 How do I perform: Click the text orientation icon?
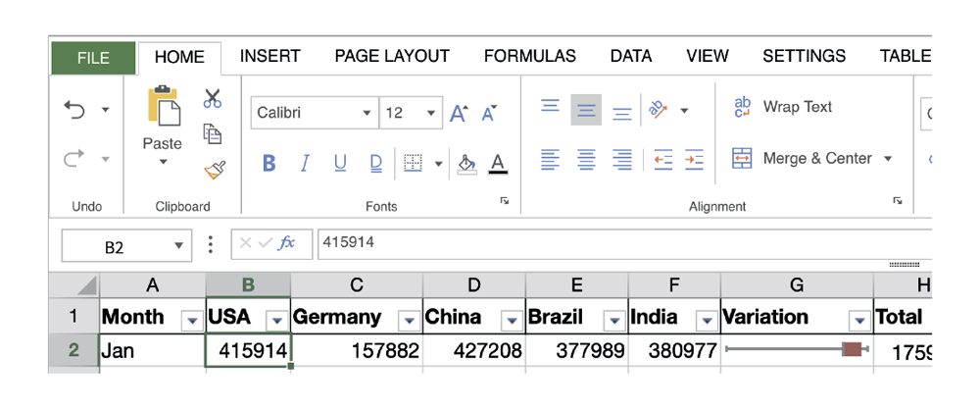tap(658, 109)
